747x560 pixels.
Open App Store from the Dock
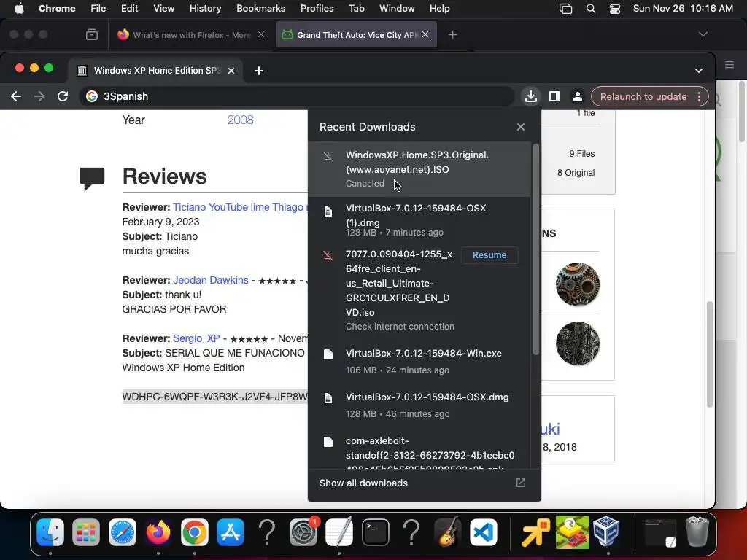[x=231, y=532]
